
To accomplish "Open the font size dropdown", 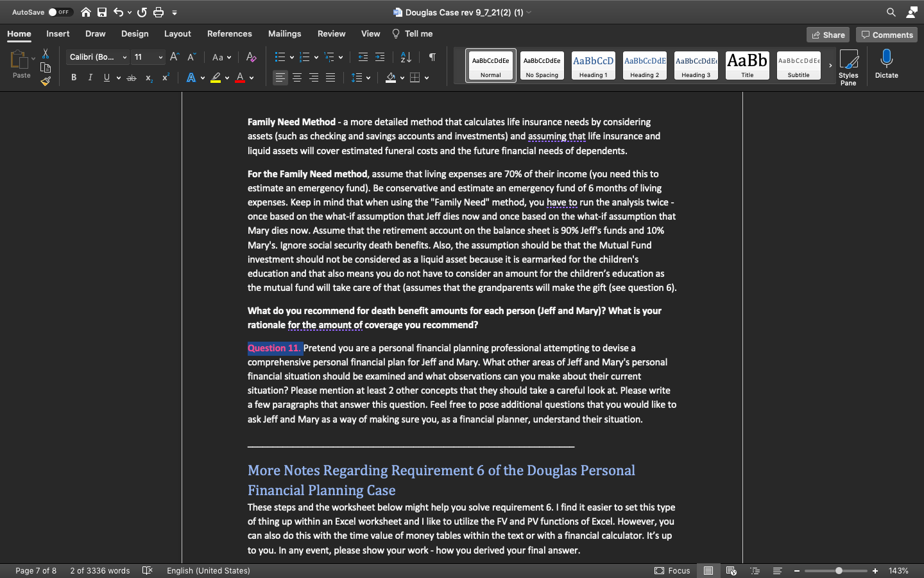I will click(x=159, y=57).
